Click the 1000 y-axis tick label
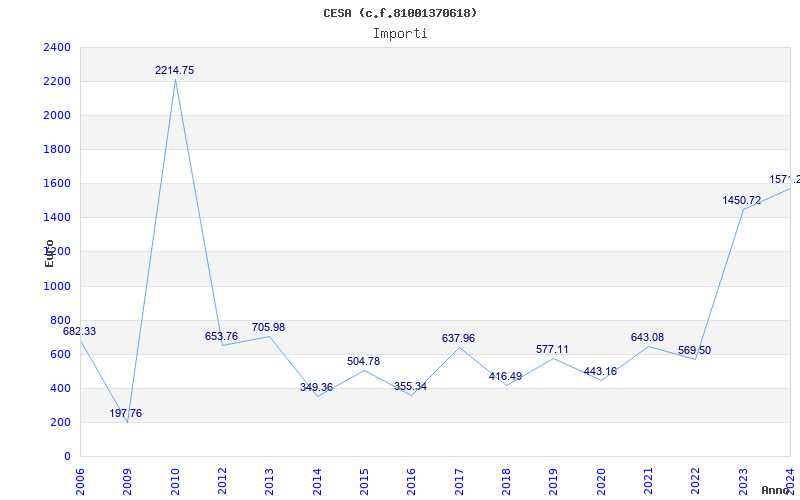 57,286
